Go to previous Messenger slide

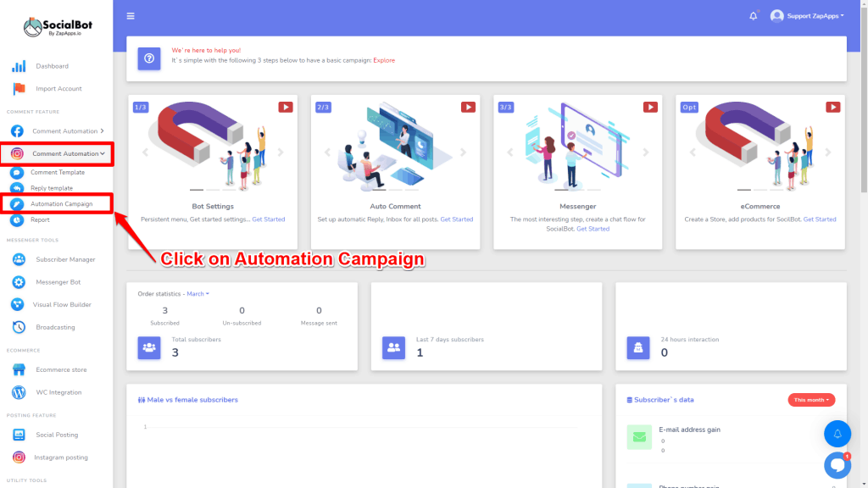click(x=509, y=152)
